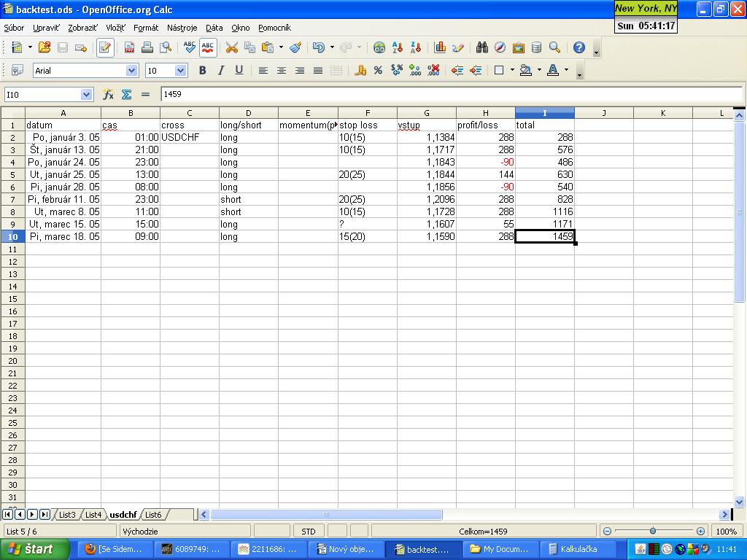Toggle Bold formatting
Viewport: 747px width, 560px height.
coord(202,70)
